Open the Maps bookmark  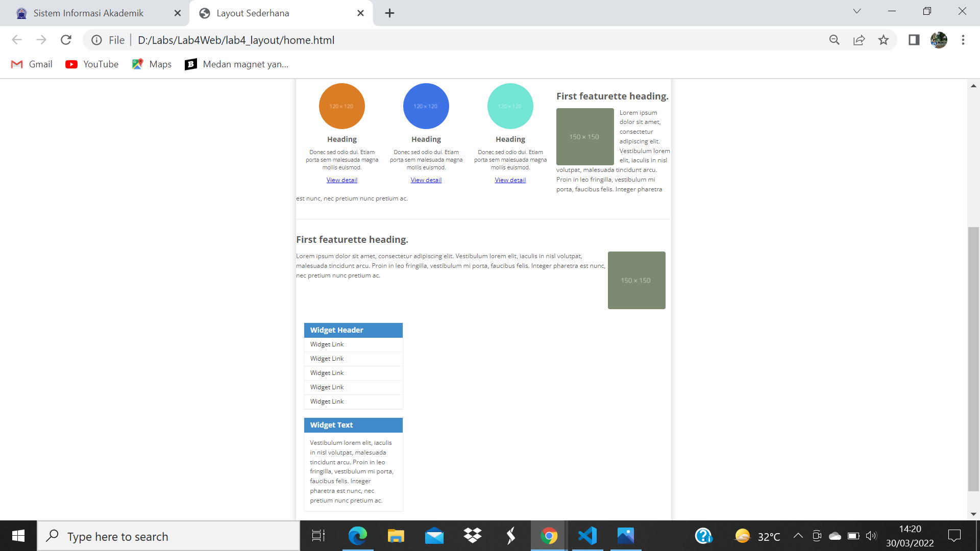click(151, 64)
